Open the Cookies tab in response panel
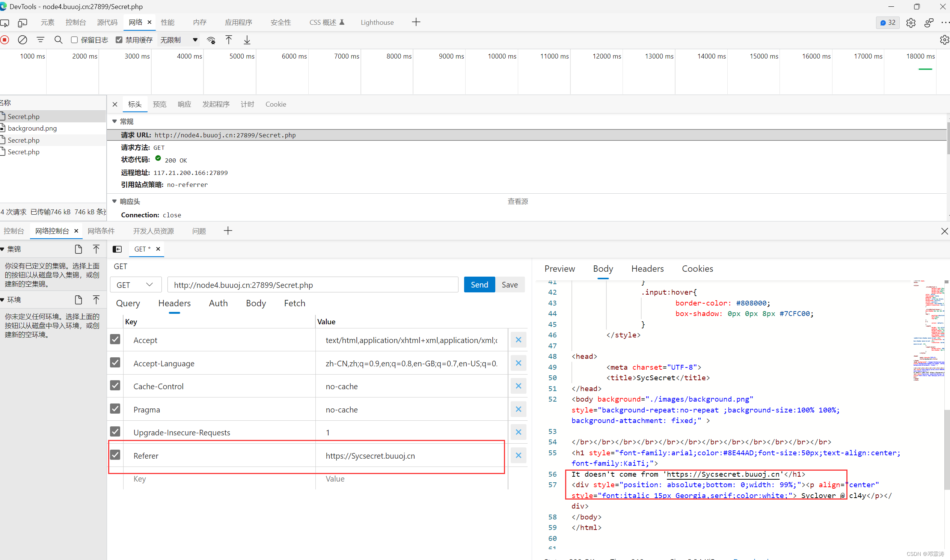 click(x=698, y=268)
